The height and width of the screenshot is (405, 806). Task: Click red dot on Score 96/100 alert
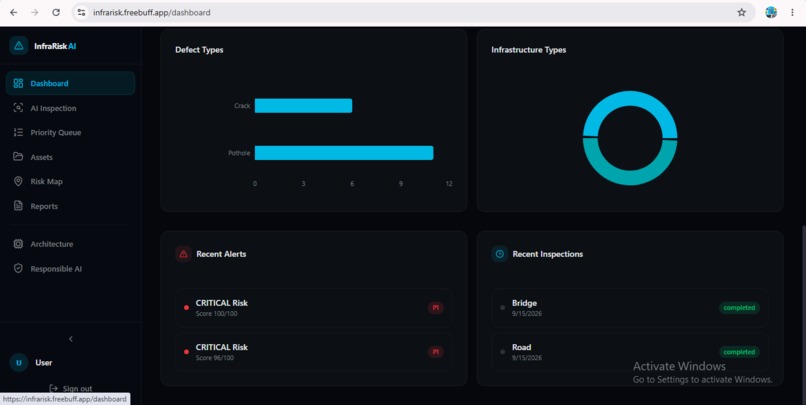coord(186,352)
